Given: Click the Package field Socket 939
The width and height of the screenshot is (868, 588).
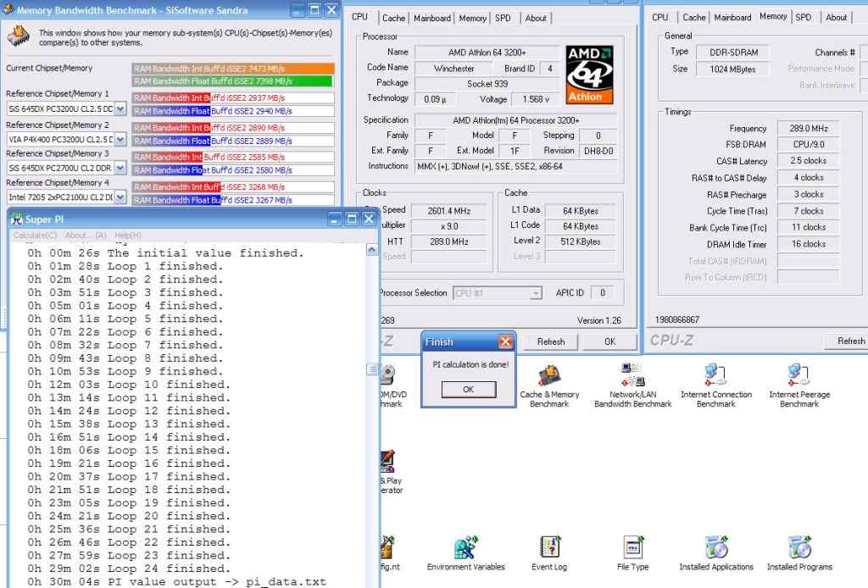Looking at the screenshot, I should tap(487, 84).
